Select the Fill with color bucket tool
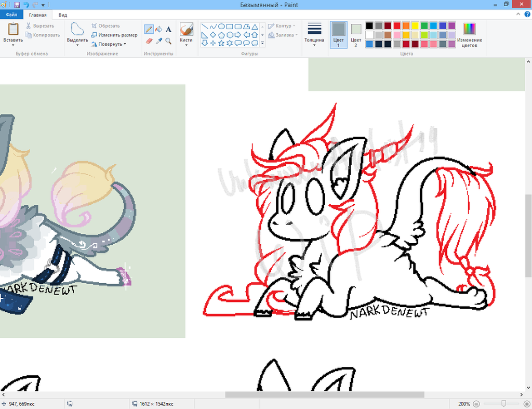 coord(158,30)
